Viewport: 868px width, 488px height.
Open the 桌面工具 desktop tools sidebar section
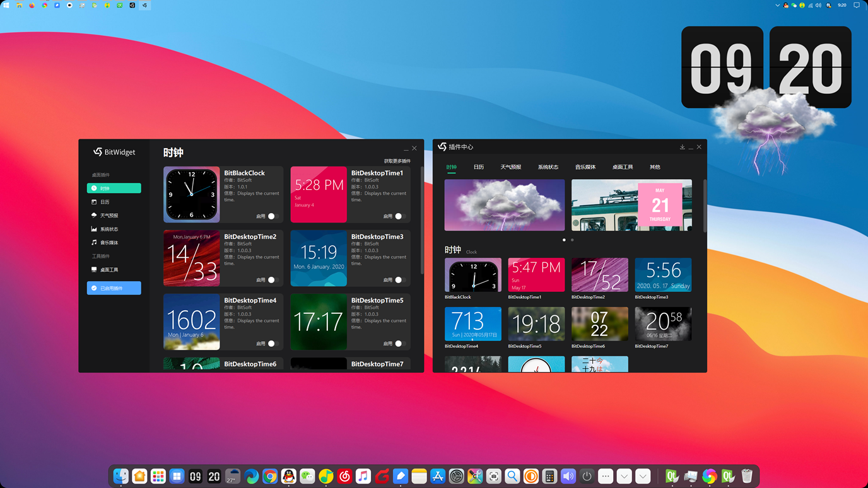114,269
